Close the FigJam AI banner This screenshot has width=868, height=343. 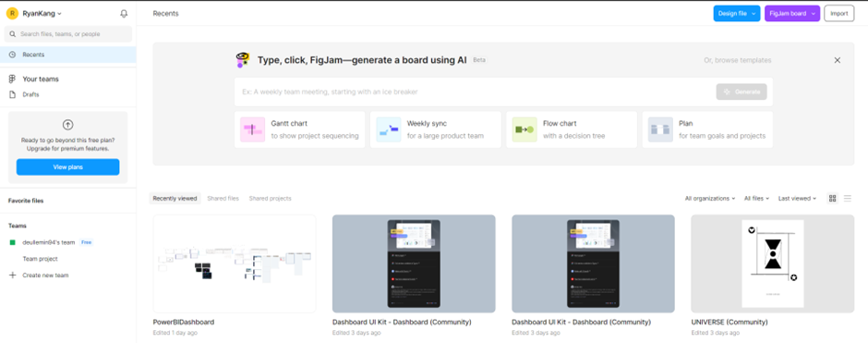(837, 60)
